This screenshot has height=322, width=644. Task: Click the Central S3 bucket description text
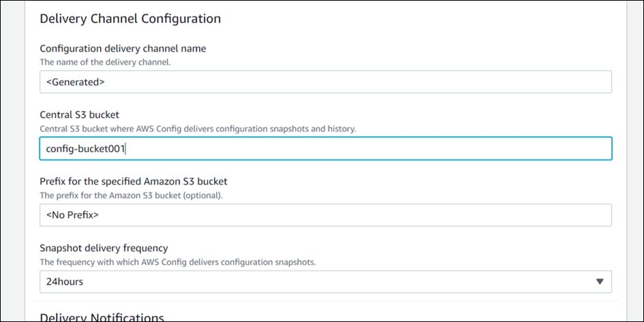tap(198, 128)
